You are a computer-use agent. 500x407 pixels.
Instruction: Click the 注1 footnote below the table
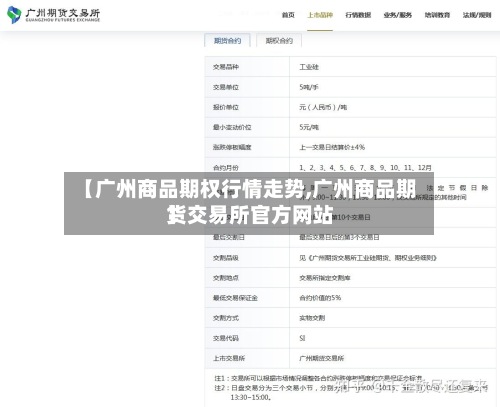[x=319, y=378]
